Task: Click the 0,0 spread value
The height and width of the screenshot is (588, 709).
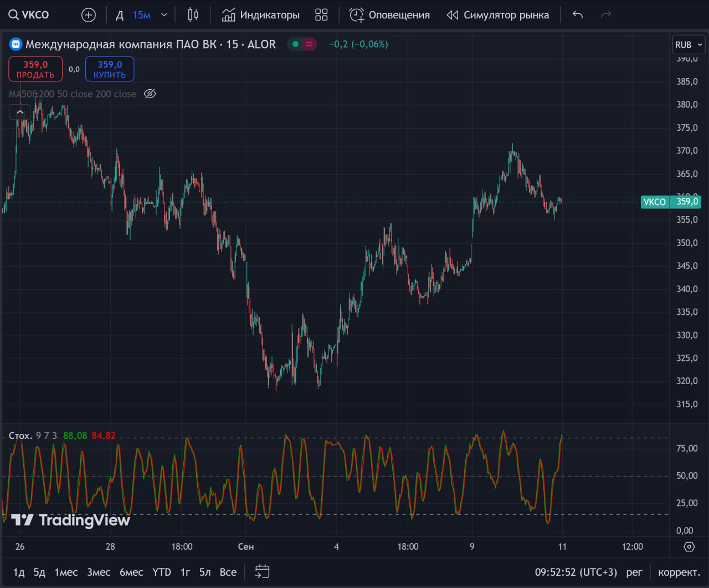Action: [74, 69]
